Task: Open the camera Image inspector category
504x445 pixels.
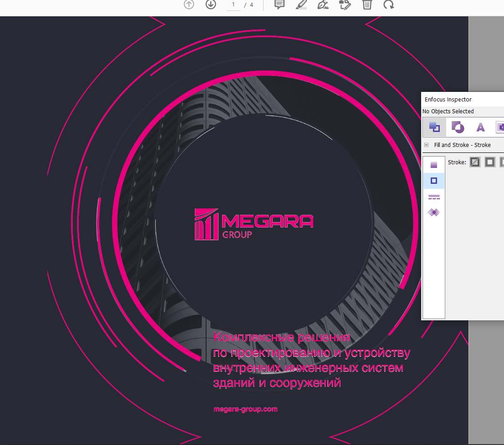Action: tap(500, 127)
